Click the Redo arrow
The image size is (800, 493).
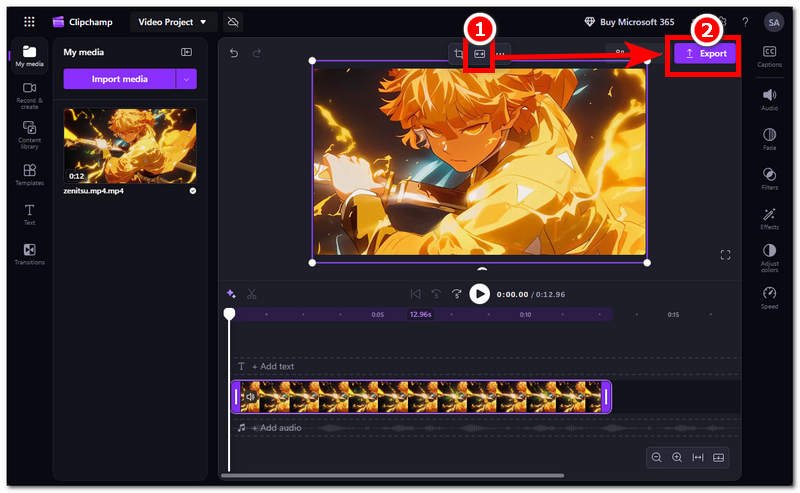(x=257, y=53)
